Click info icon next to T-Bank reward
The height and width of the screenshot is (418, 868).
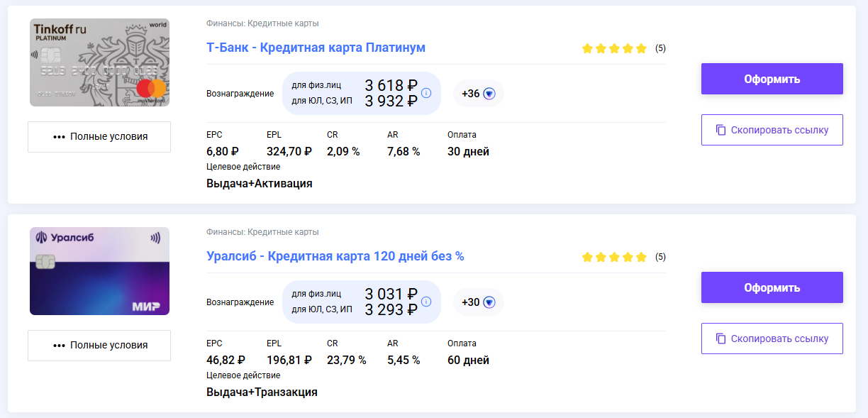tap(426, 93)
